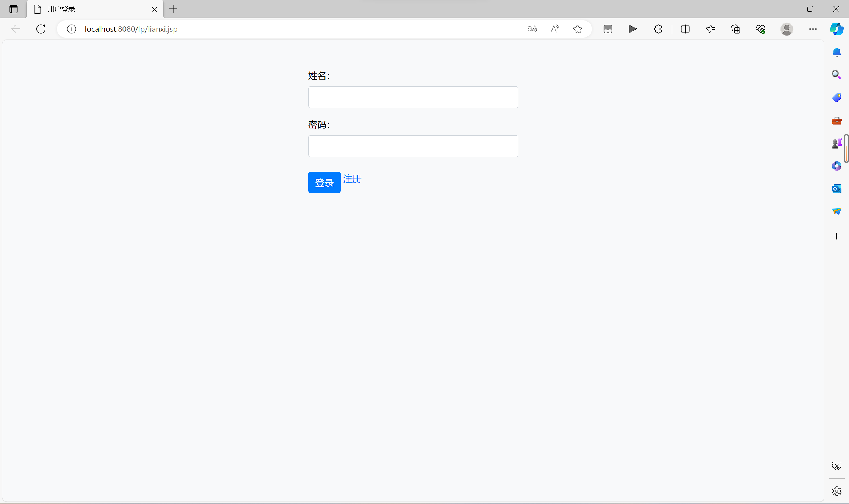Follow the 注册 link
The image size is (849, 504).
coord(352,178)
